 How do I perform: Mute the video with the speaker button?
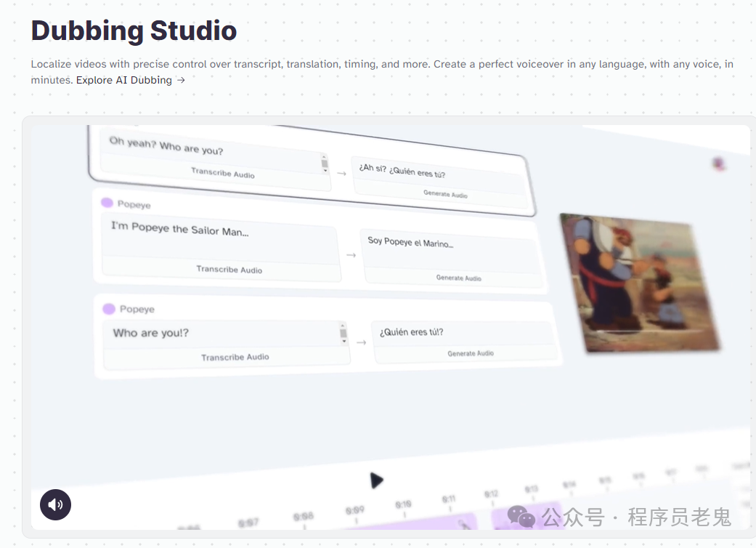tap(55, 504)
